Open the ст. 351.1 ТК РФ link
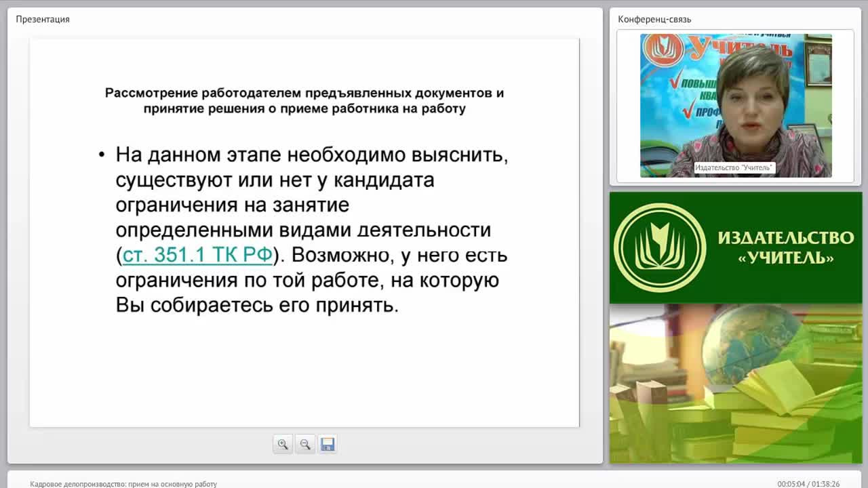The image size is (868, 488). tap(197, 256)
